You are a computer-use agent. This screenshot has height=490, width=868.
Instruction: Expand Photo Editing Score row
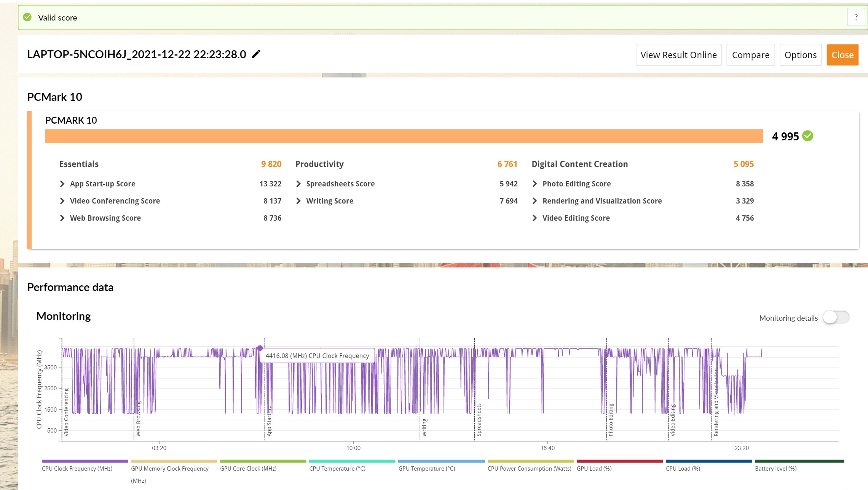pos(535,184)
